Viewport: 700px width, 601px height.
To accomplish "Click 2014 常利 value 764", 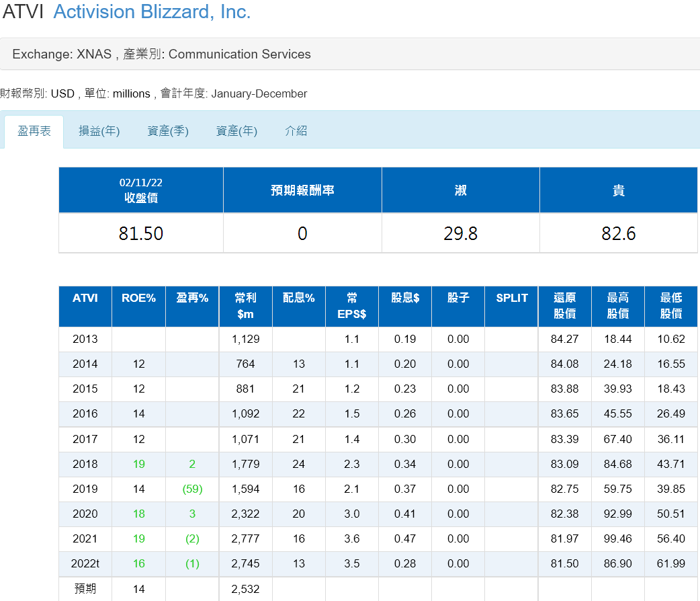I will 245,364.
